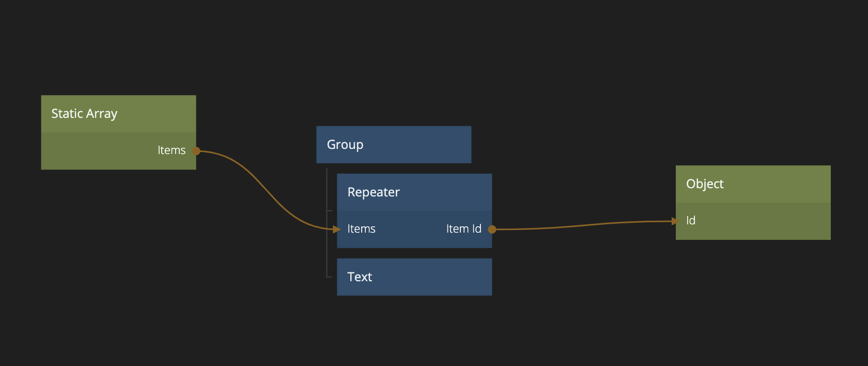The image size is (868, 366).
Task: Click the Item Id label on Repeater
Action: 463,229
